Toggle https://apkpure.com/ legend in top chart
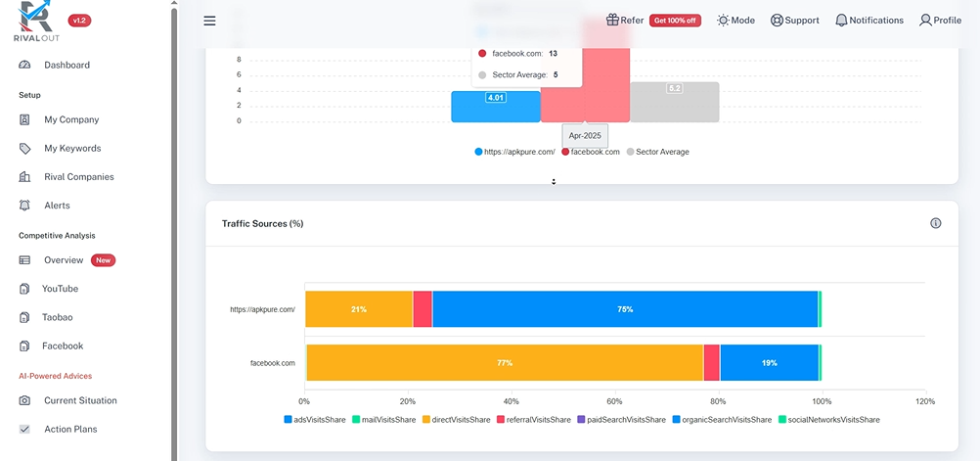This screenshot has width=980, height=461. click(x=514, y=152)
